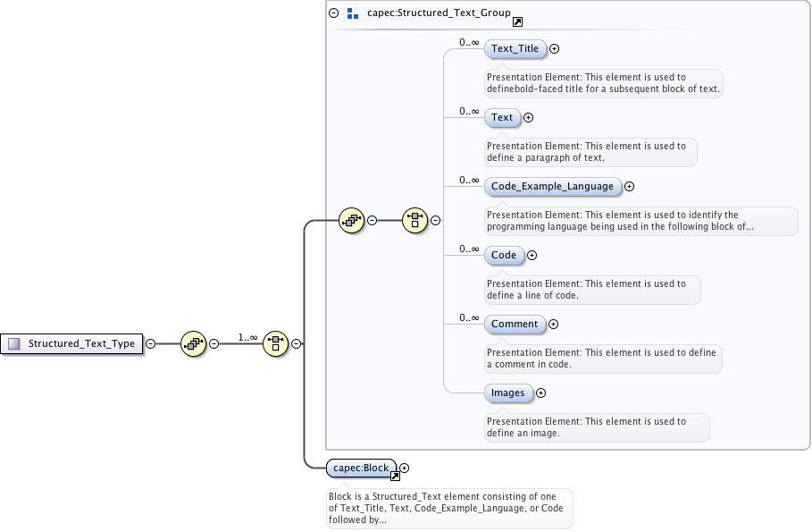Collapse the Structured_Text_Type node
This screenshot has width=812, height=532.
coord(150,343)
